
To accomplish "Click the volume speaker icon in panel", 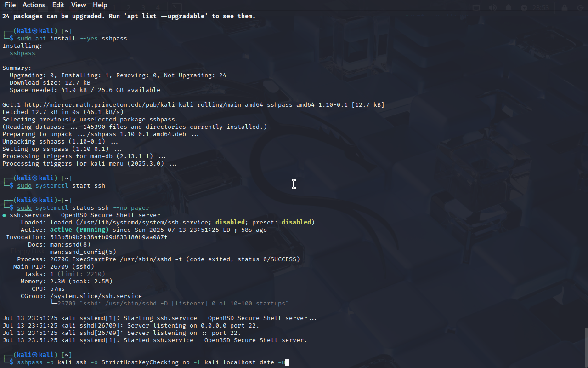I will (x=492, y=7).
